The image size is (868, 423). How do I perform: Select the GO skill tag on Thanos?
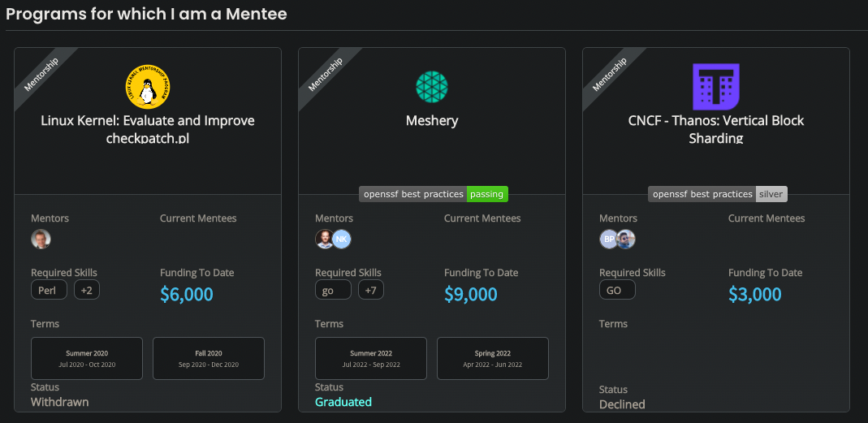617,290
